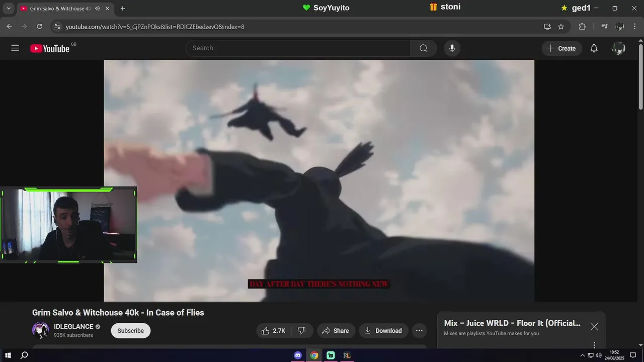Bookmark this tab with the star
644x362 pixels.
pyautogui.click(x=561, y=26)
